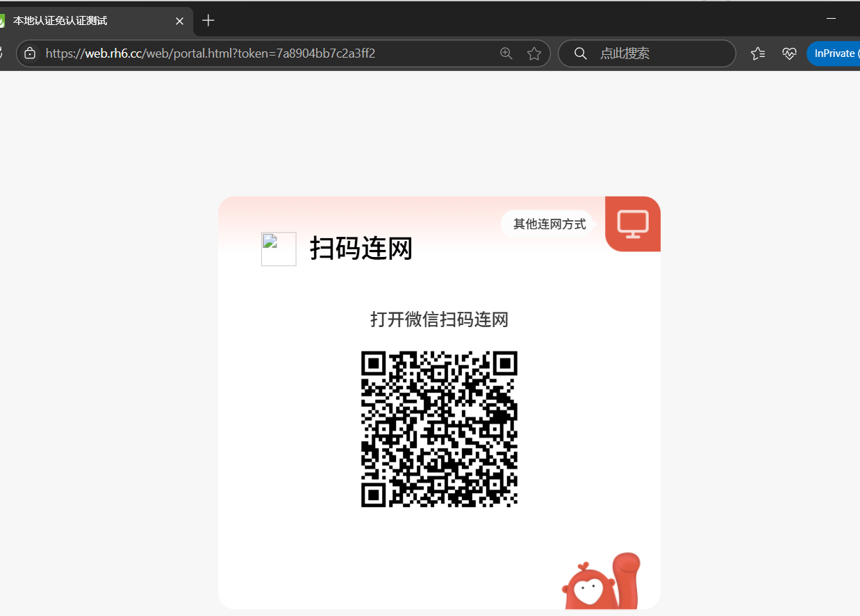860x616 pixels.
Task: Add page to favorites with star icon
Action: 534,53
